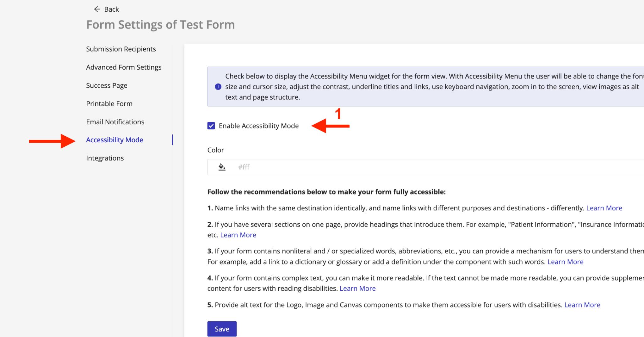Open Learn More for section headings tip
This screenshot has height=337, width=644.
(x=238, y=235)
